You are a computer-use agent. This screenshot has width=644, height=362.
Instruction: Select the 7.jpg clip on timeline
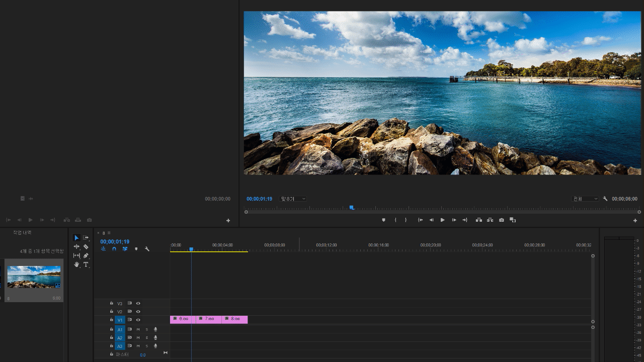click(209, 319)
